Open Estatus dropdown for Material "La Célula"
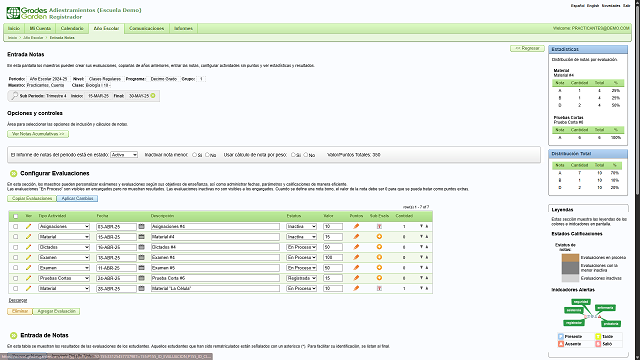Screen dimensions: 640x360 click(x=301, y=289)
